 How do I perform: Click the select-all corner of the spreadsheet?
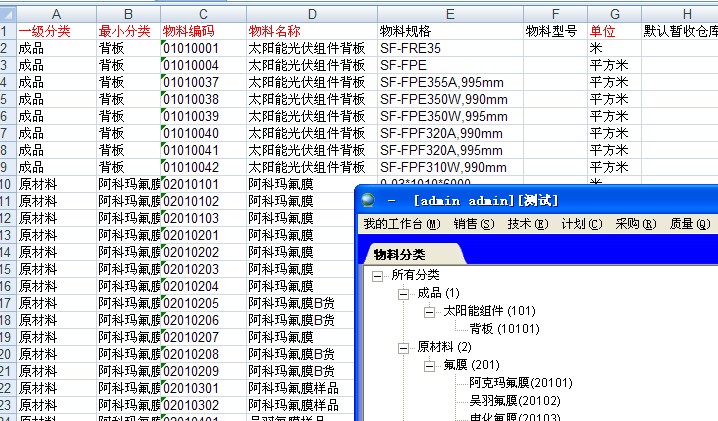(x=7, y=13)
